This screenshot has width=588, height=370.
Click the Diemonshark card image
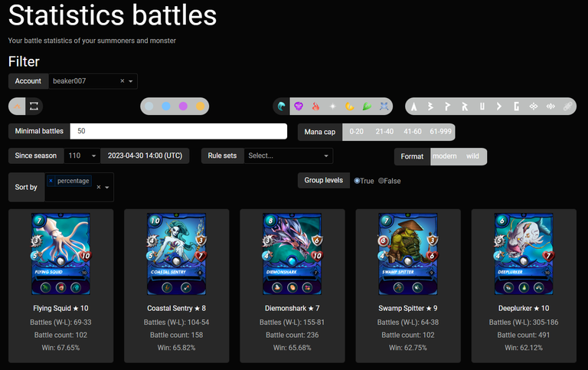point(292,254)
